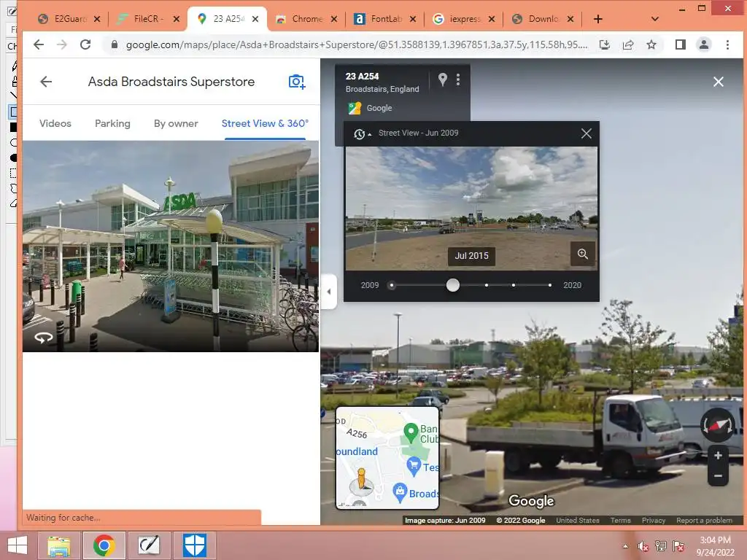
Task: Switch to the By owner tab
Action: coord(176,123)
